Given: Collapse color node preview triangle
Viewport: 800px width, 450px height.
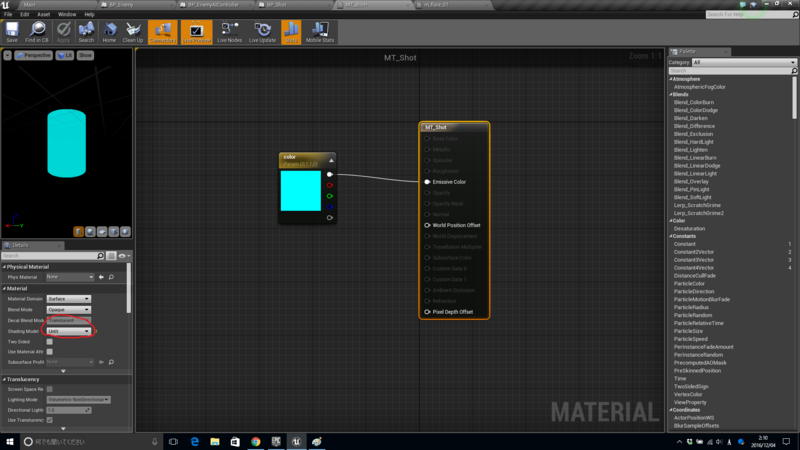Looking at the screenshot, I should pyautogui.click(x=331, y=160).
